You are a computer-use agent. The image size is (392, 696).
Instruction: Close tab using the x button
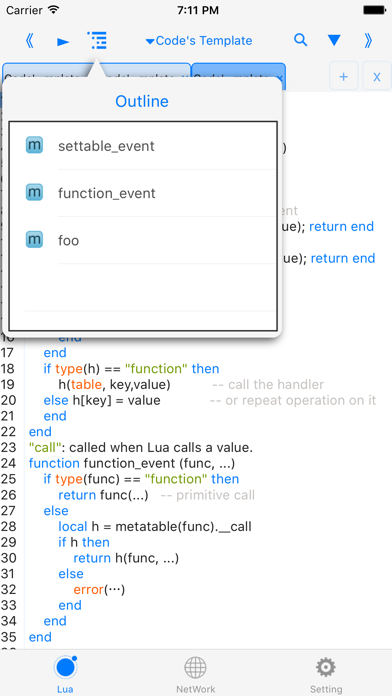click(x=376, y=77)
